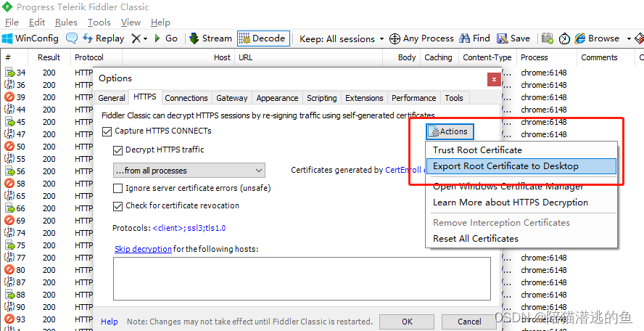Choose Trust Root Certificate
Viewport: 644px width, 331px height.
521,150
